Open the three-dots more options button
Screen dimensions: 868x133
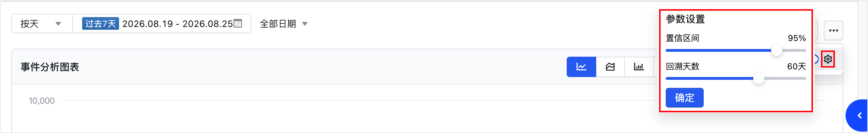pyautogui.click(x=834, y=30)
